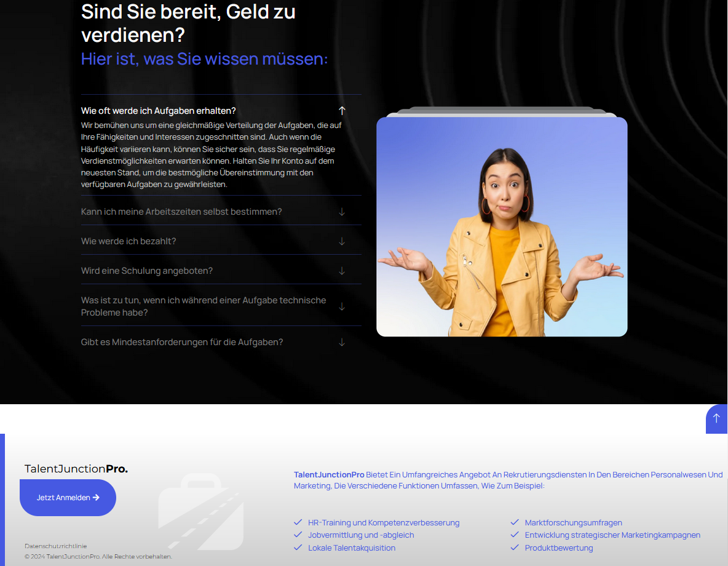Click the checkmark beside 'Jobvermittlung und -abgleich'
Viewport: 728px width, 566px height.
(x=298, y=535)
